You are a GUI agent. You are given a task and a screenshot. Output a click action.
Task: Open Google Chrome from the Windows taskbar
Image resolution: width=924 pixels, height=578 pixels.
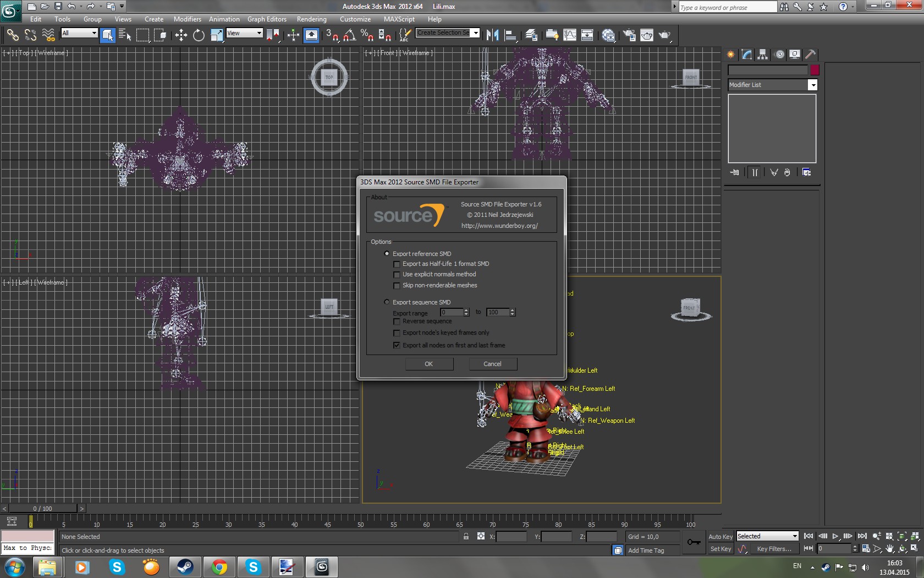(219, 566)
